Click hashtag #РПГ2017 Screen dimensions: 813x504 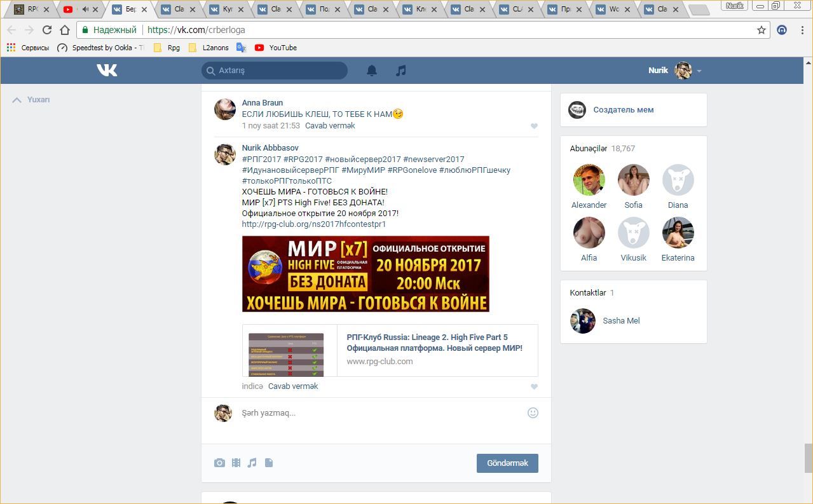click(x=261, y=160)
